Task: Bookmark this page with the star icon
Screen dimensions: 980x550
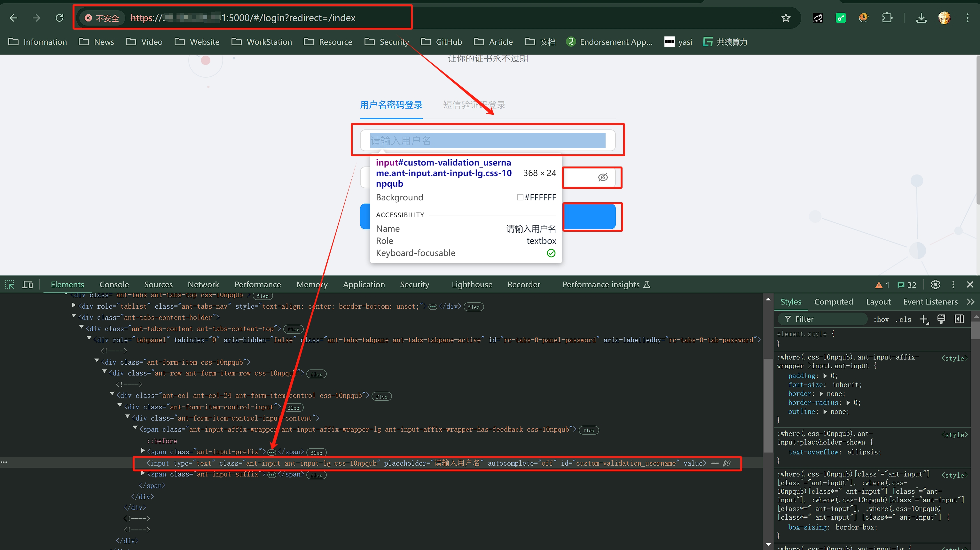Action: coord(786,18)
